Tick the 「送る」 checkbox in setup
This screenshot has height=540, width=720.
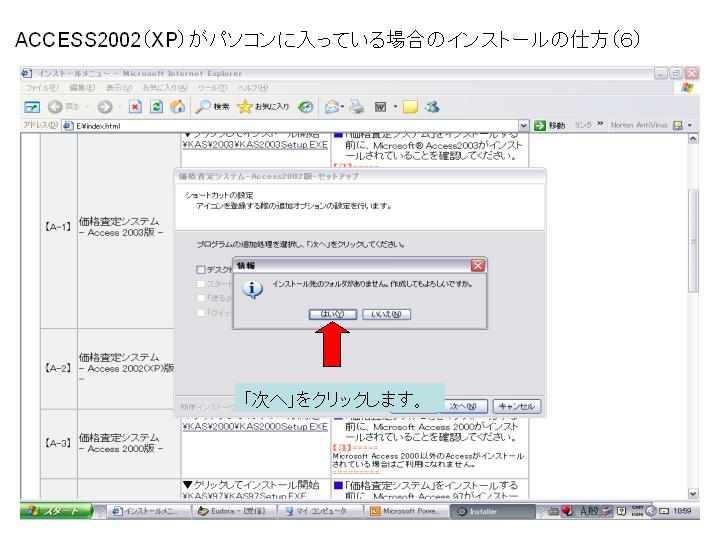point(201,298)
